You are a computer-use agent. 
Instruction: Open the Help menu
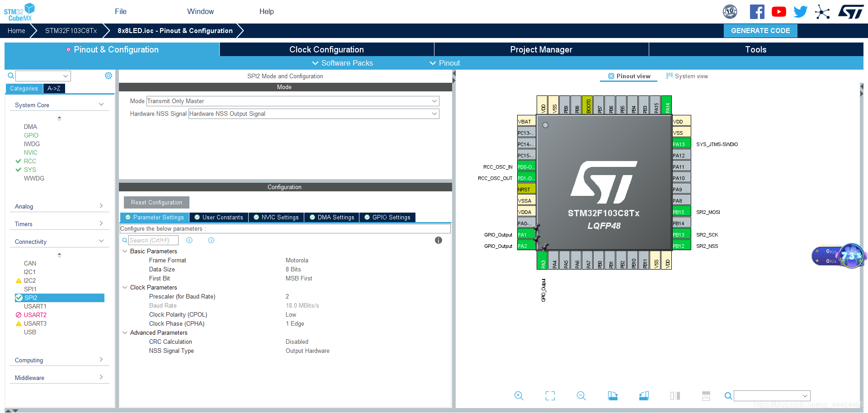click(x=266, y=11)
